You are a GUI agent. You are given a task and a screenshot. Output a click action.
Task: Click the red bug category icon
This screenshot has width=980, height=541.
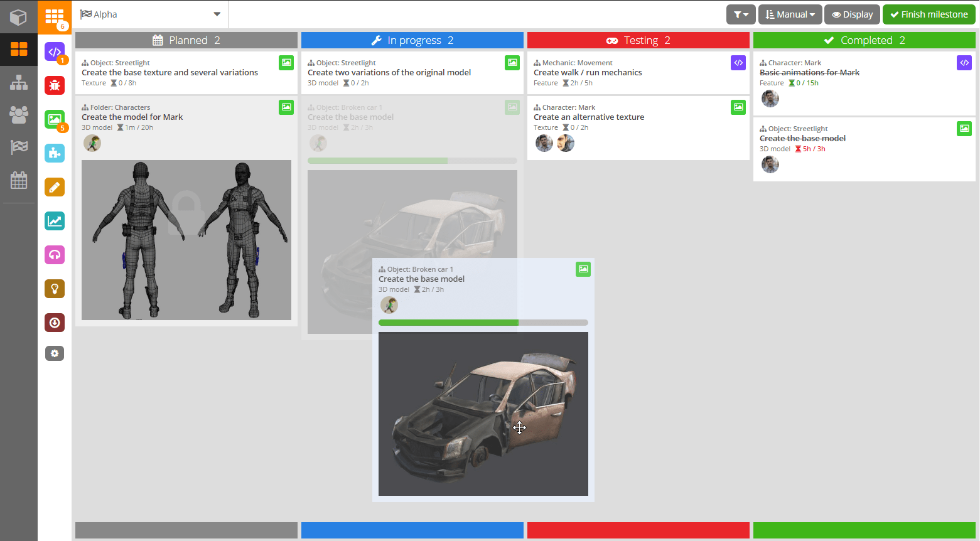point(55,85)
